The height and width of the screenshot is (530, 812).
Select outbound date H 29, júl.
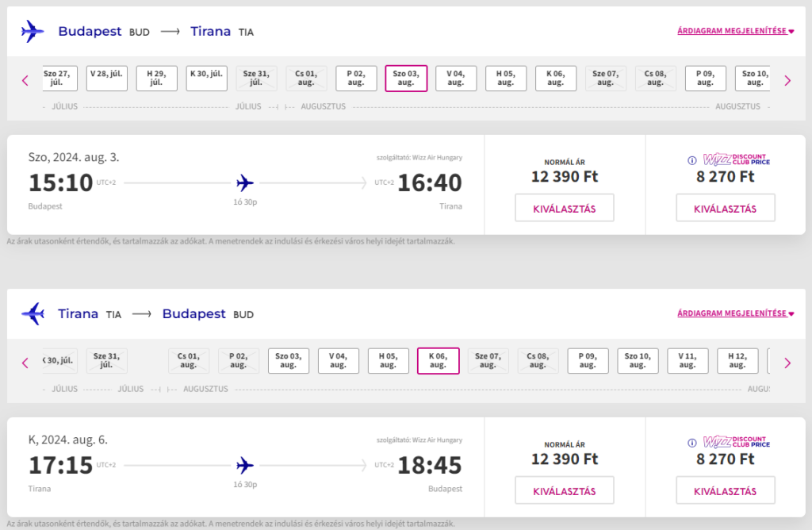(156, 79)
